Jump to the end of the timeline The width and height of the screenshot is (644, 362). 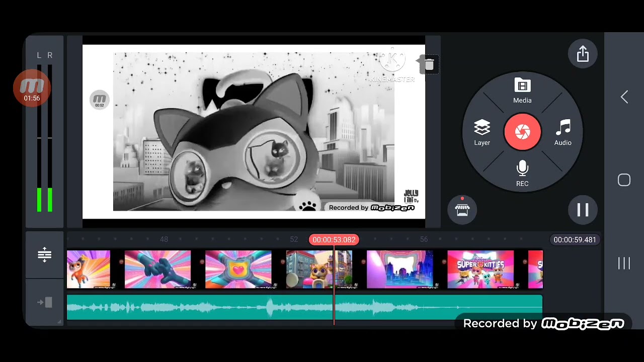click(44, 302)
